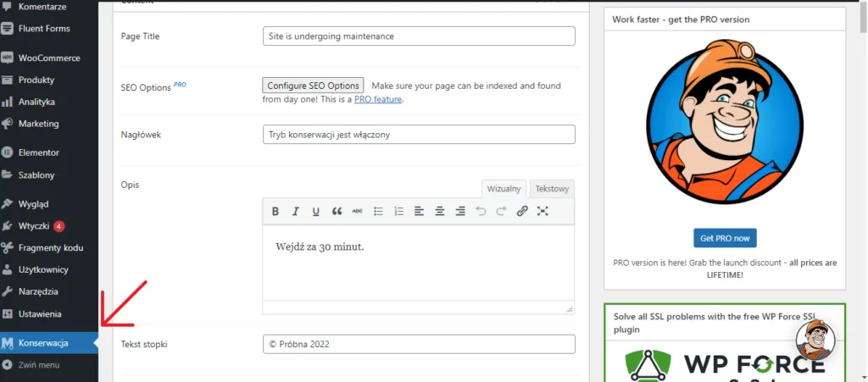Grab the editor resize handle corner
The image size is (868, 382).
570,309
